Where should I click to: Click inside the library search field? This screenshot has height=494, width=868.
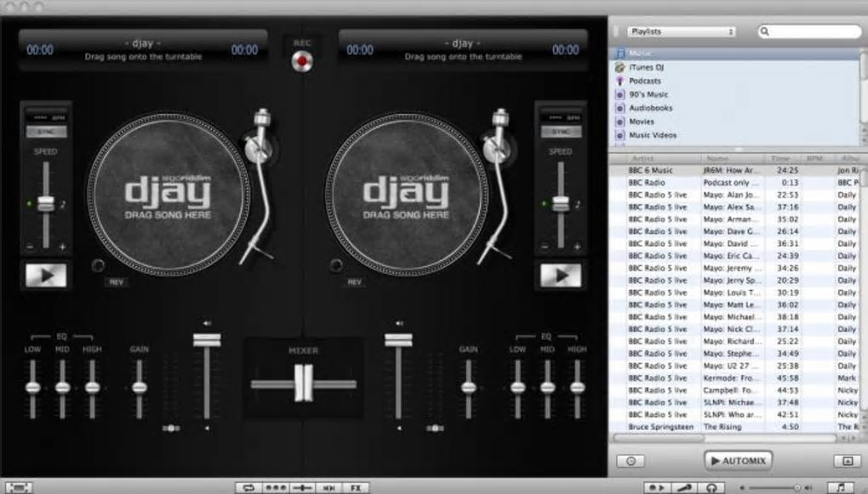[x=813, y=31]
